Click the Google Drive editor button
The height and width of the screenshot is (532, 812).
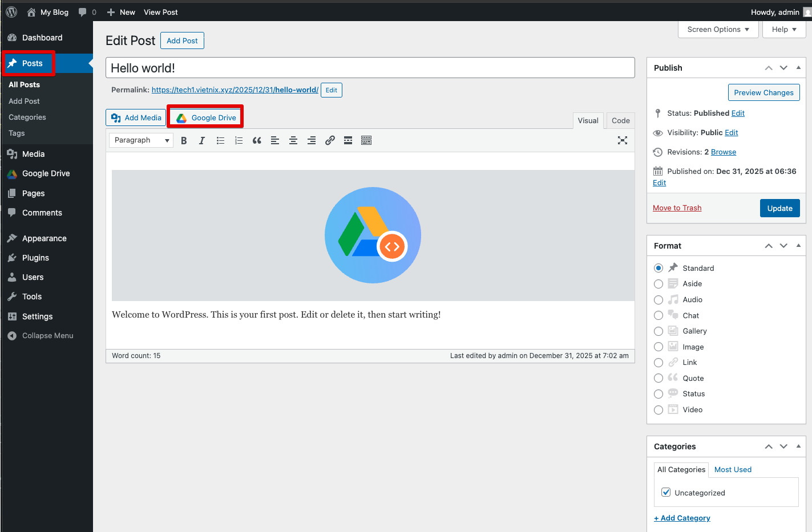click(205, 117)
